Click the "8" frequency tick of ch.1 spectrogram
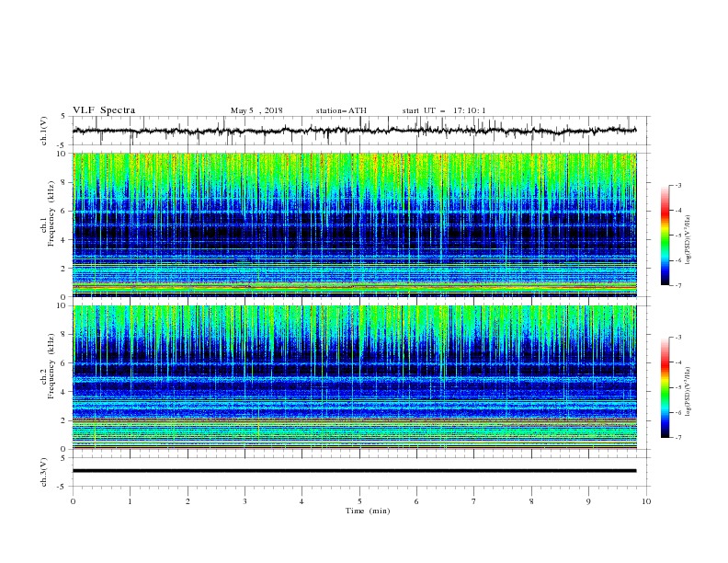This screenshot has height=563, width=728. pyautogui.click(x=63, y=182)
